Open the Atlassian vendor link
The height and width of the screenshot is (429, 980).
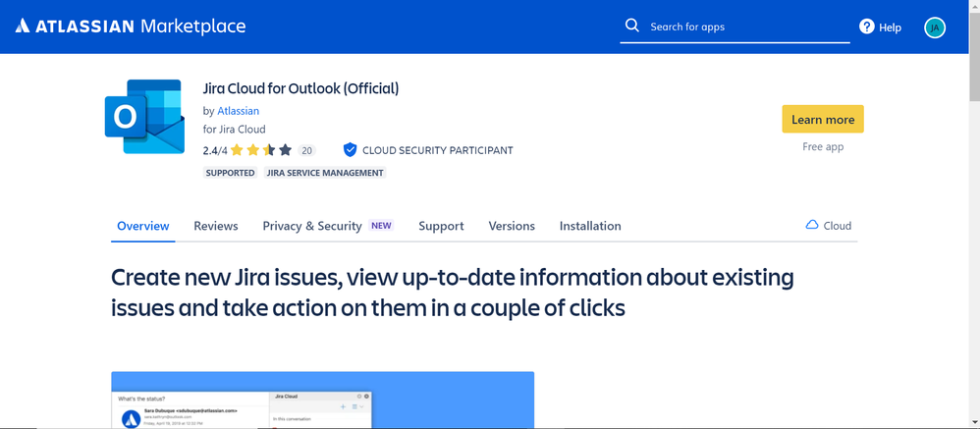pyautogui.click(x=238, y=111)
